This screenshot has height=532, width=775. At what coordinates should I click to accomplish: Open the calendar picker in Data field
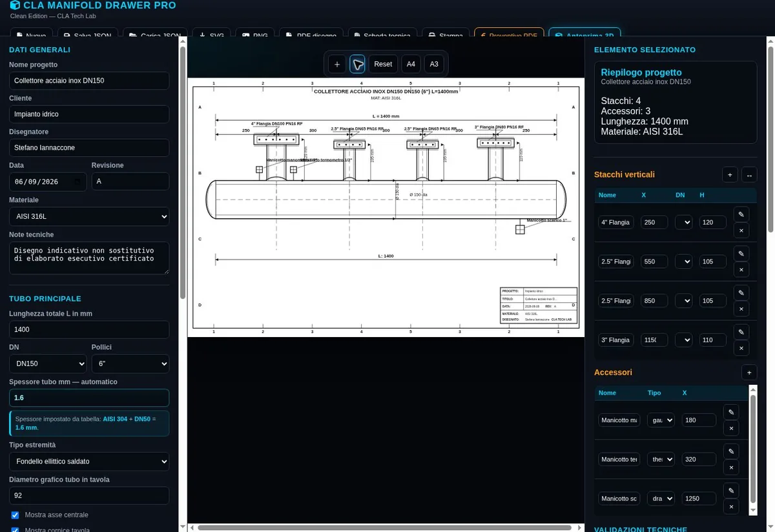tap(79, 181)
